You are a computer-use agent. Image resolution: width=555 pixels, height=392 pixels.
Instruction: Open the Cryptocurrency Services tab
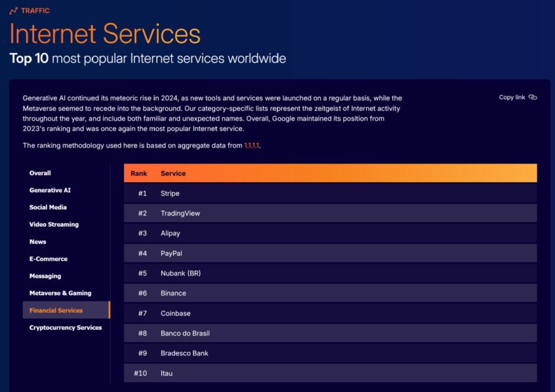click(x=66, y=328)
